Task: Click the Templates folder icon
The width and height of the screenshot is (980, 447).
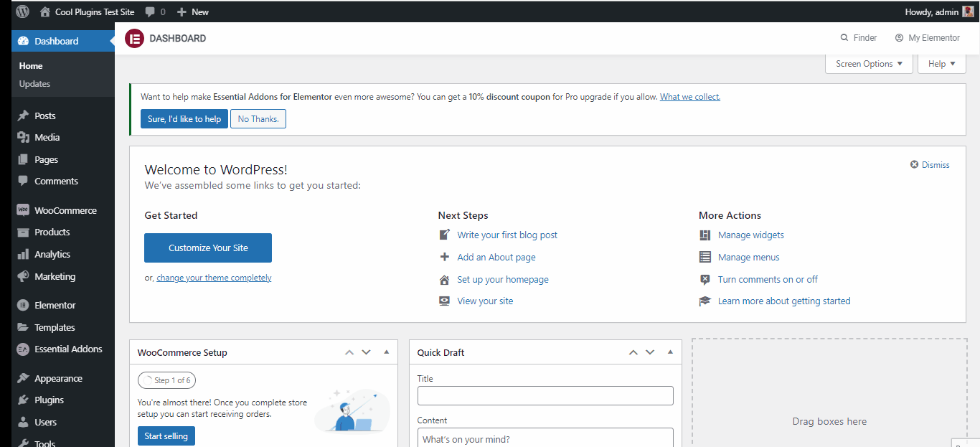Action: pos(23,327)
